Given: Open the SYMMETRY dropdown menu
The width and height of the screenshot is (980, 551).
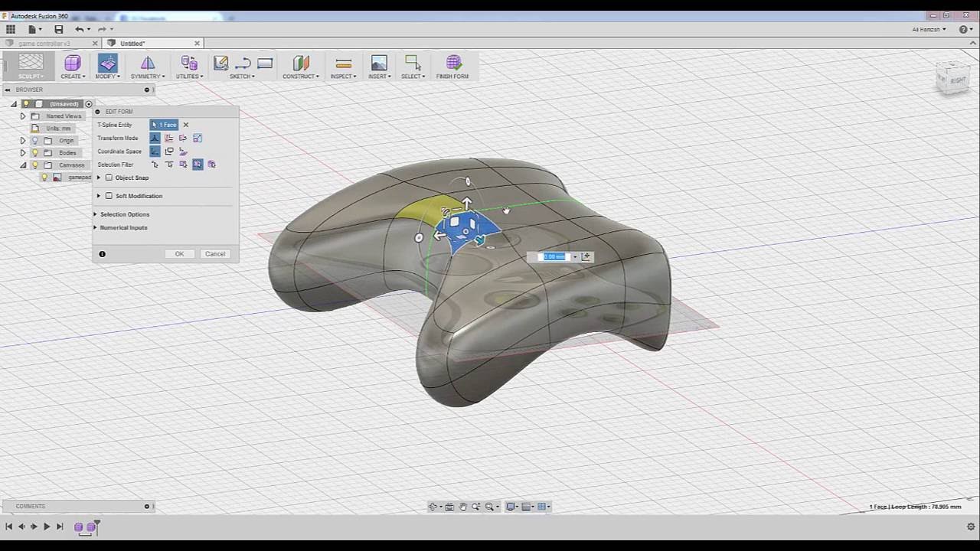Looking at the screenshot, I should (148, 77).
